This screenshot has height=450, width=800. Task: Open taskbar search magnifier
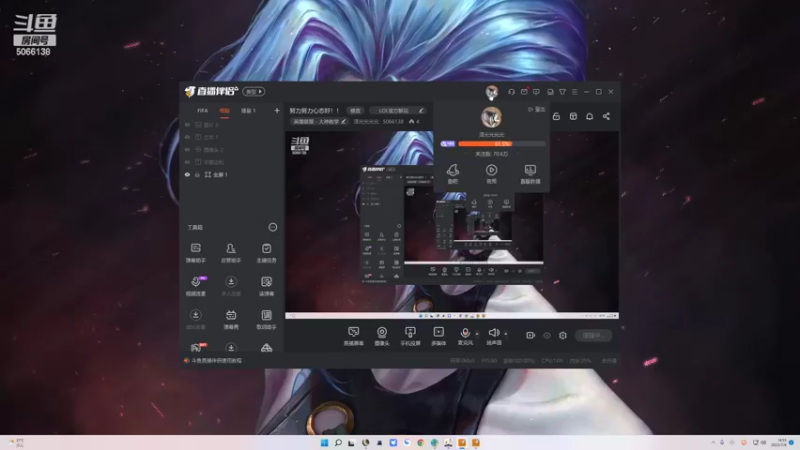(338, 442)
